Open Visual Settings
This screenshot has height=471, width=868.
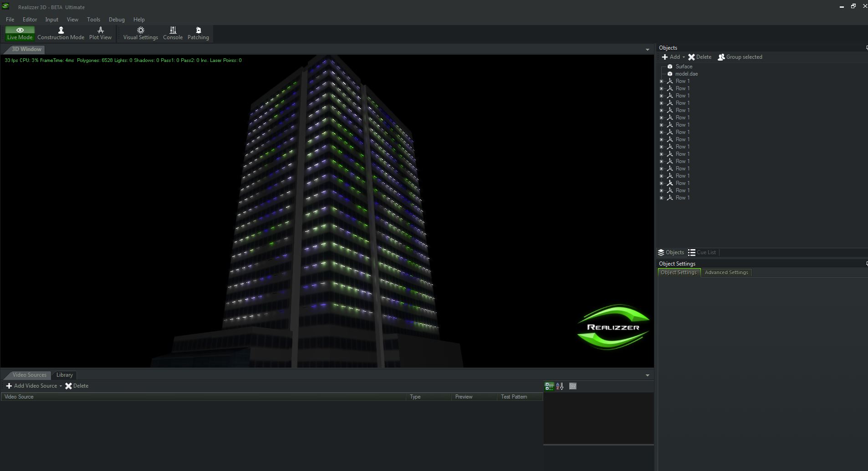140,34
